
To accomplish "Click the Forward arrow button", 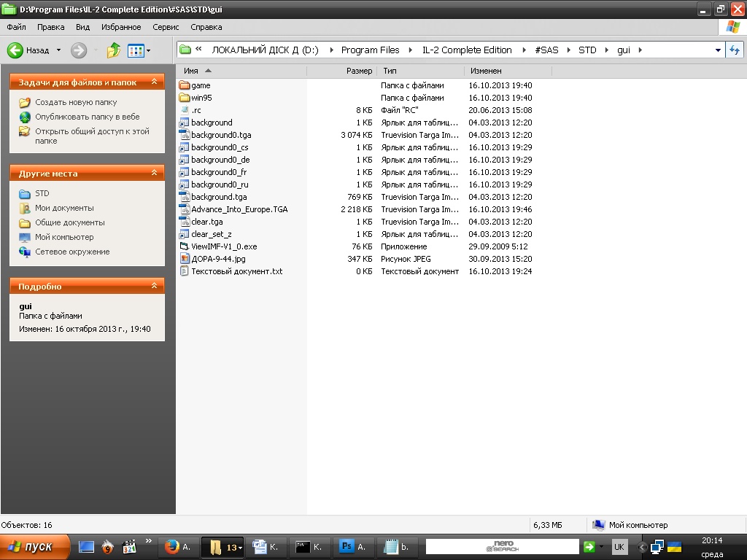I will click(79, 50).
